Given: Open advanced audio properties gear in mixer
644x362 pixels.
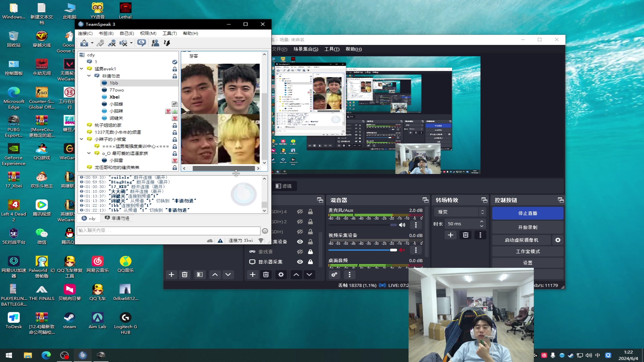Looking at the screenshot, I should point(334,275).
